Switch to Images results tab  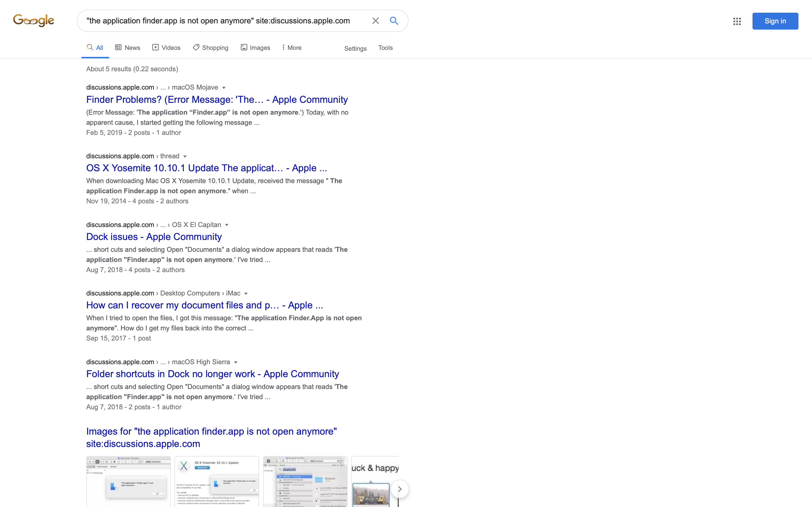[255, 48]
